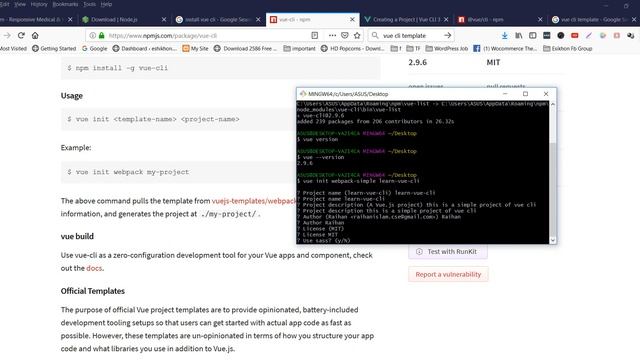
Task: Click the version number 2.9.6 text
Action: tap(418, 62)
